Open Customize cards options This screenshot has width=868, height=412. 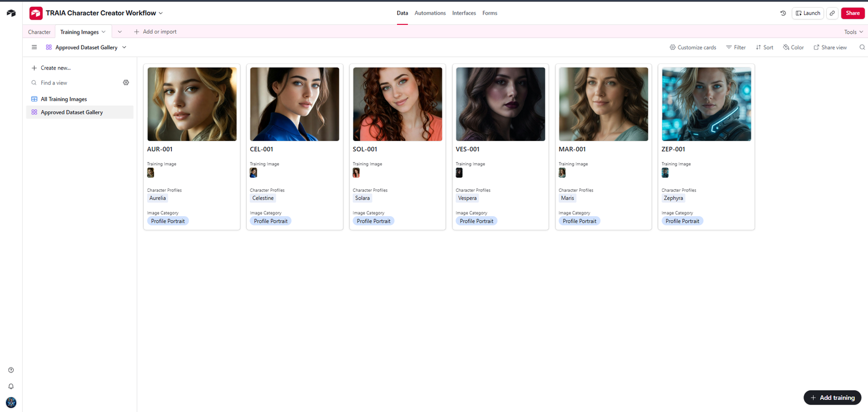693,47
